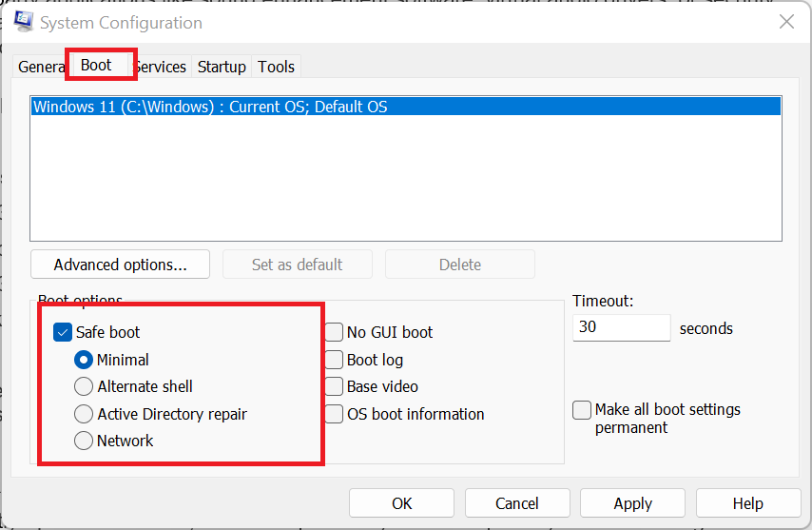Image resolution: width=812 pixels, height=530 pixels.
Task: Click the Timeout seconds input field
Action: tap(622, 328)
